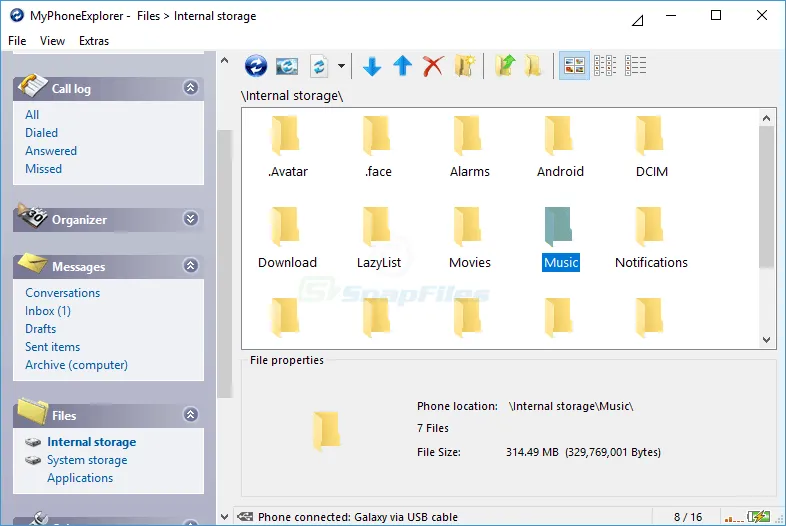
Task: Select the Notifications folder
Action: [x=651, y=238]
